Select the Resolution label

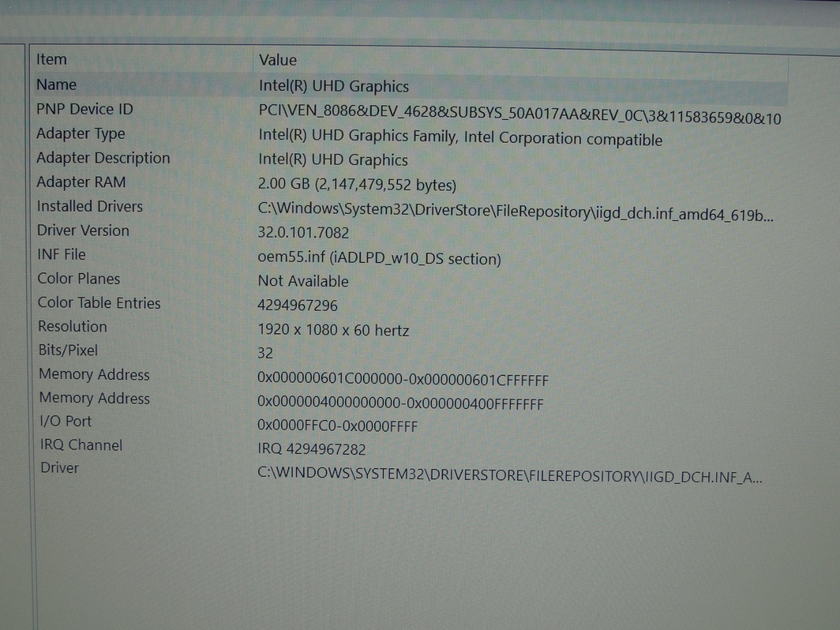point(72,327)
